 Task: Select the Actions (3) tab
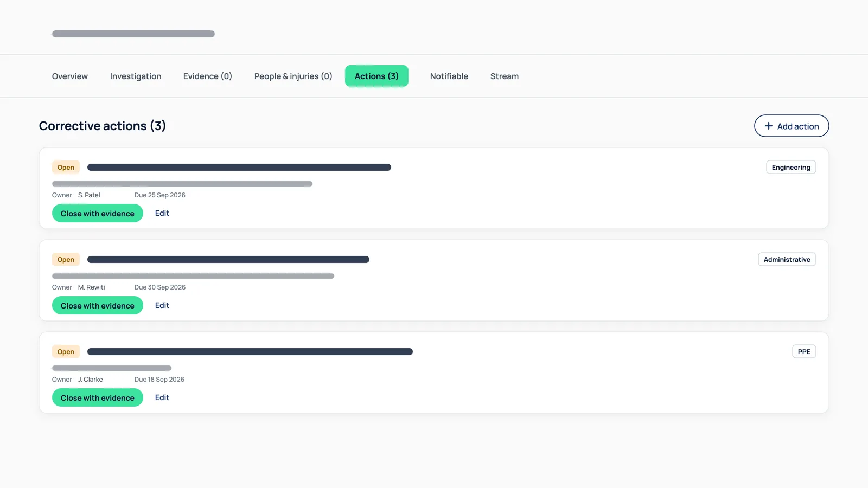376,76
